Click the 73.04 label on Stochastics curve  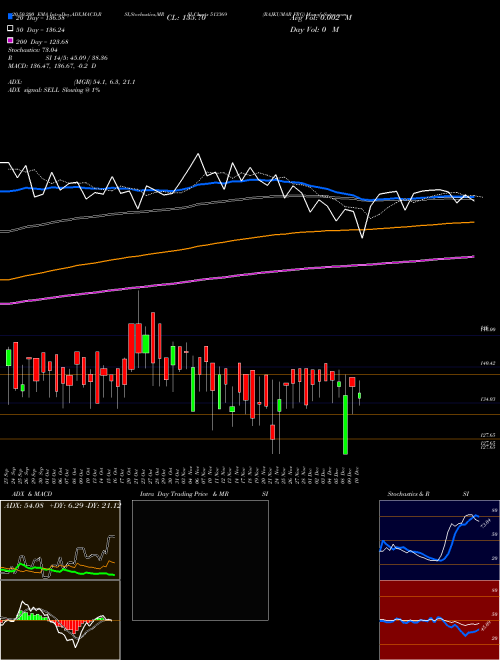tap(484, 524)
